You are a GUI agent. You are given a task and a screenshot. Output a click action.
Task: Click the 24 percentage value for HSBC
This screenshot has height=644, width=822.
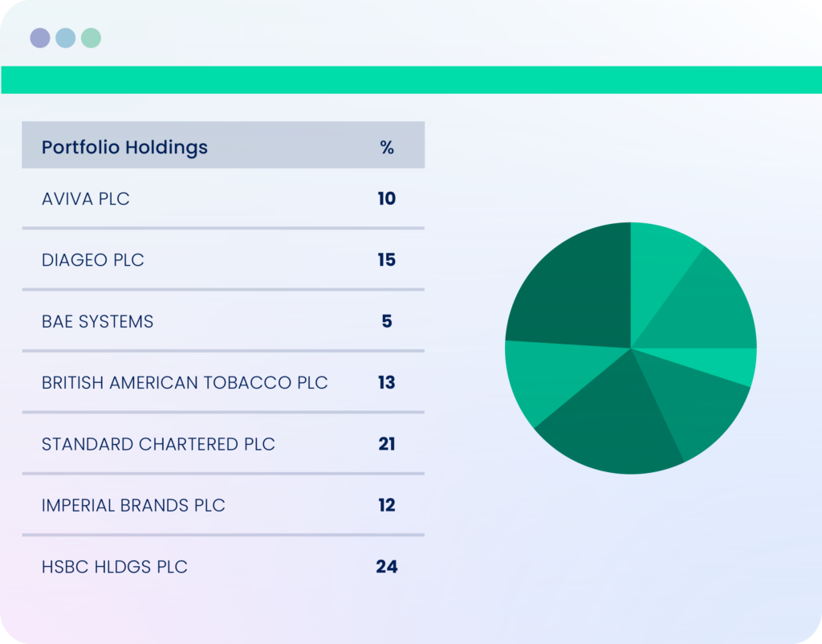point(387,566)
